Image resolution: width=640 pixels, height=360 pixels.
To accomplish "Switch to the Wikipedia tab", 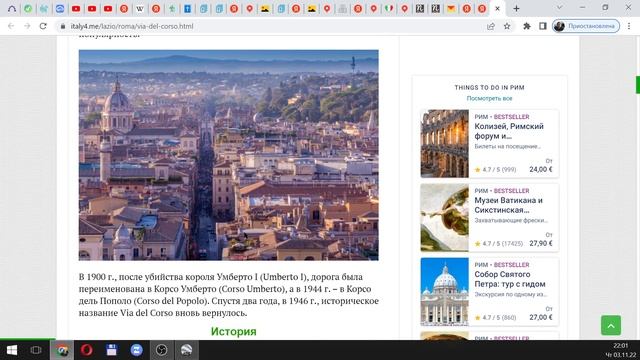I will [x=140, y=8].
